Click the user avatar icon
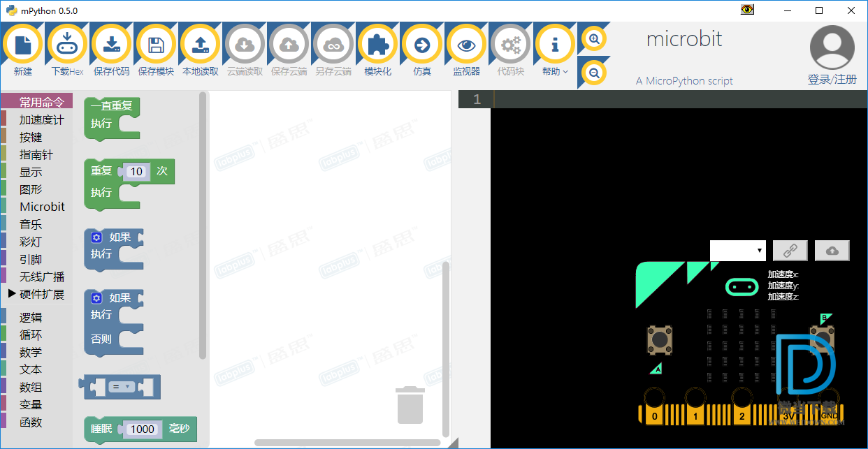 tap(832, 47)
